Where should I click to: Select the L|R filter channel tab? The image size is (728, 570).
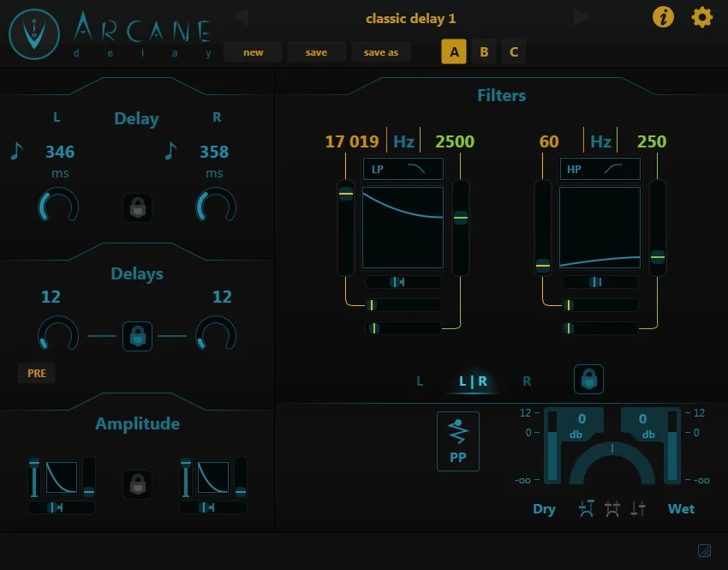[473, 381]
